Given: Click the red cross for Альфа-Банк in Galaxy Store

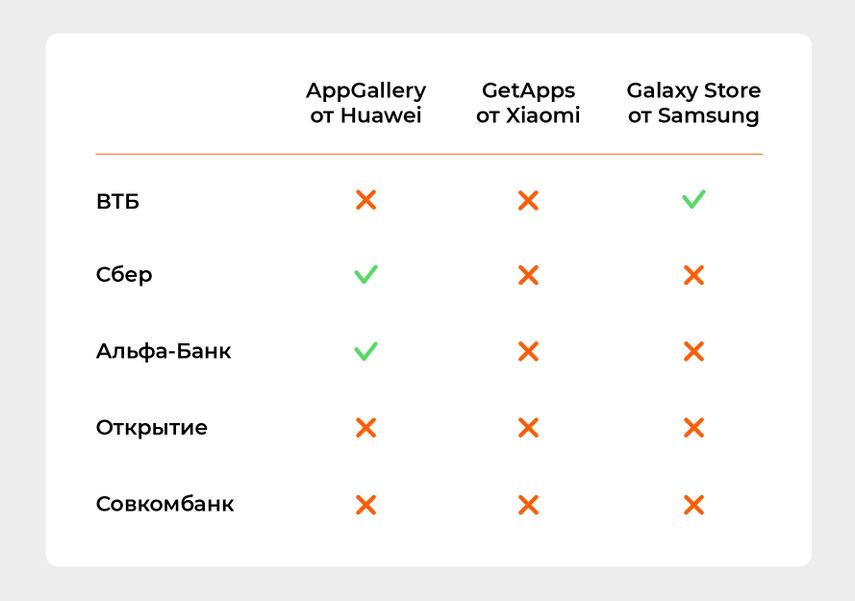Looking at the screenshot, I should click(x=694, y=351).
